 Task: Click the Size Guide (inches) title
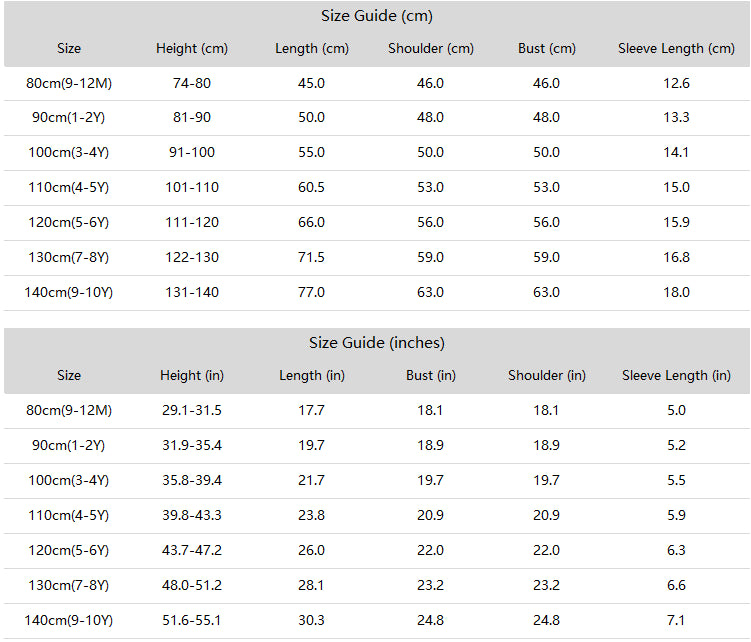377,343
